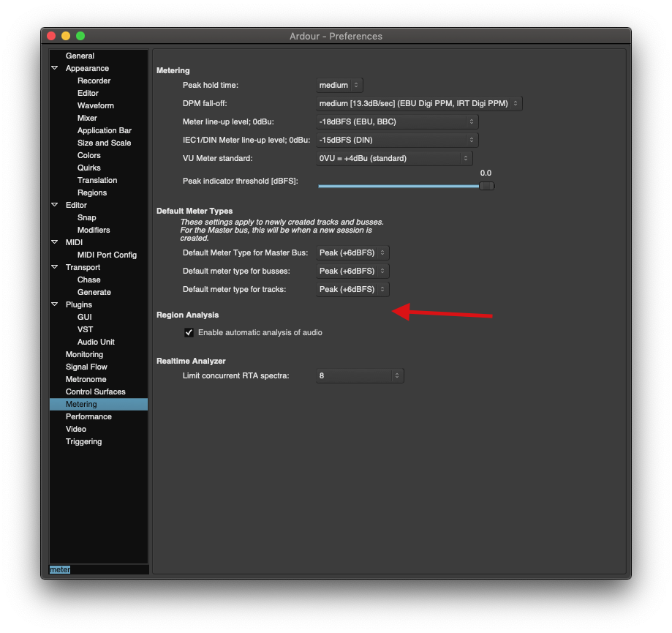The width and height of the screenshot is (672, 633).
Task: Open Default Meter Type for Master Bus
Action: point(352,252)
